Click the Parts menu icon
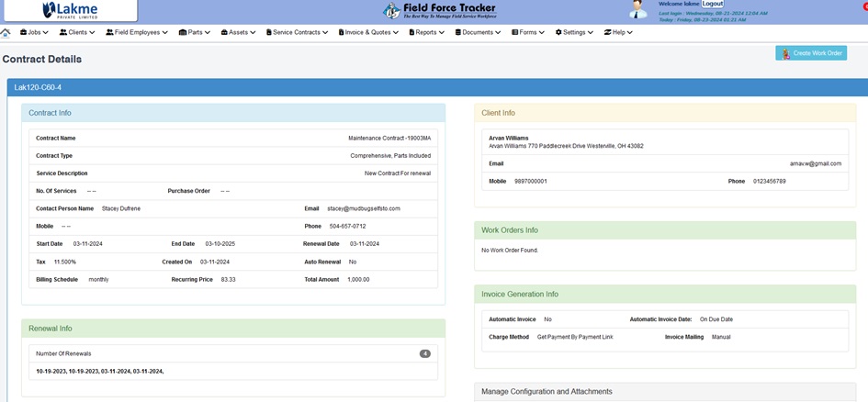 click(x=183, y=33)
